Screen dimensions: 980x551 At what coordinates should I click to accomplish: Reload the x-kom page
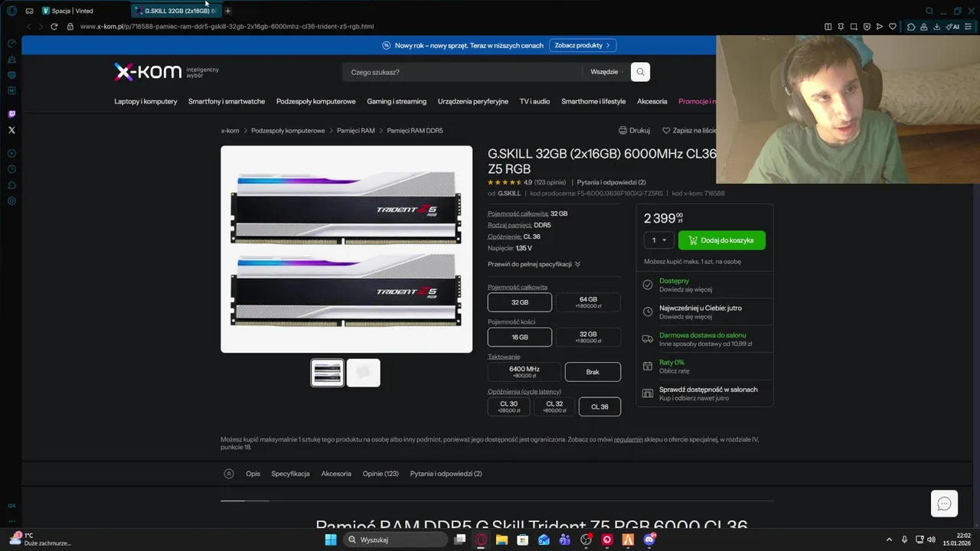[54, 26]
